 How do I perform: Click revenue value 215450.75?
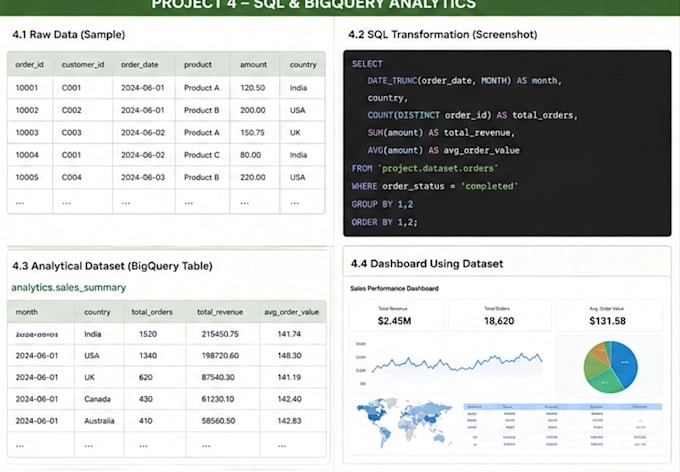point(220,334)
